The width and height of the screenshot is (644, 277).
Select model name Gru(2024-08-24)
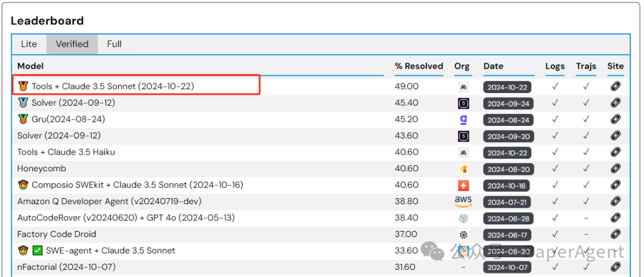pos(68,119)
